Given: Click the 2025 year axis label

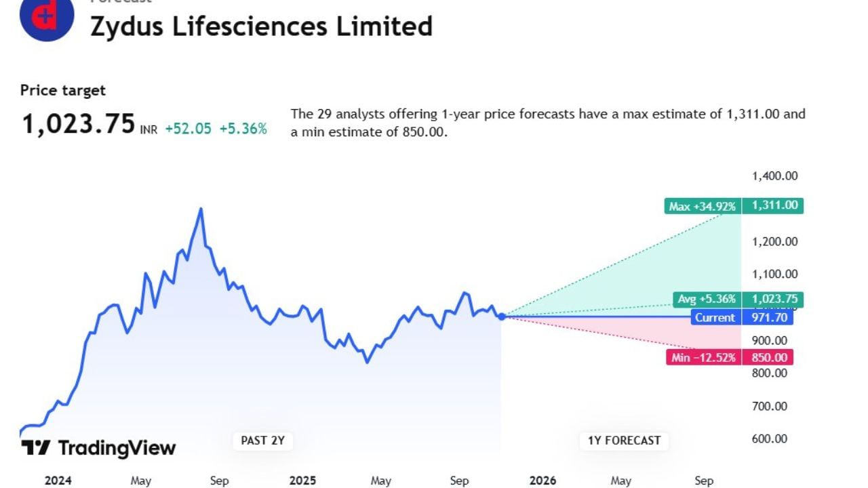Looking at the screenshot, I should point(302,481).
